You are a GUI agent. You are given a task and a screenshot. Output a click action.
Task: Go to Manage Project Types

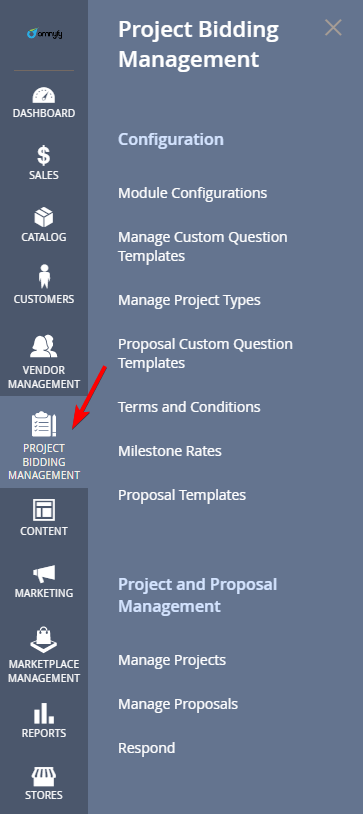pos(189,300)
